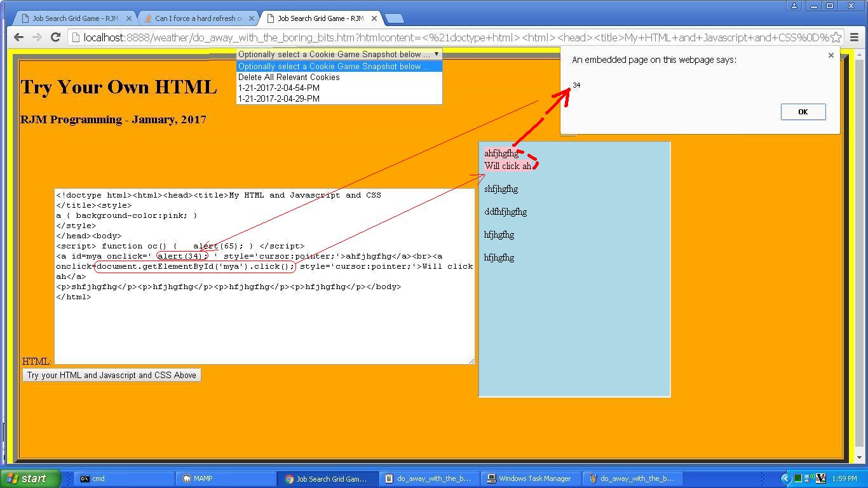
Task: Click the pink 'ahfjhgfhg' link in preview
Action: 501,153
